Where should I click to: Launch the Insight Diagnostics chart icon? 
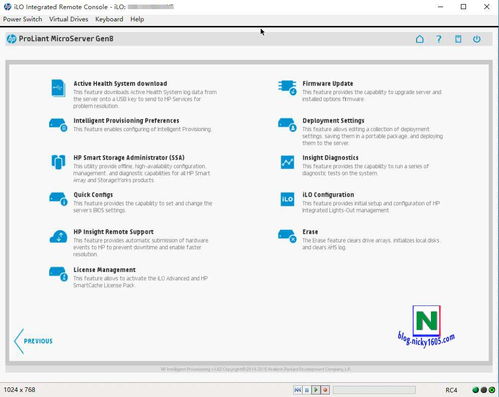(287, 162)
